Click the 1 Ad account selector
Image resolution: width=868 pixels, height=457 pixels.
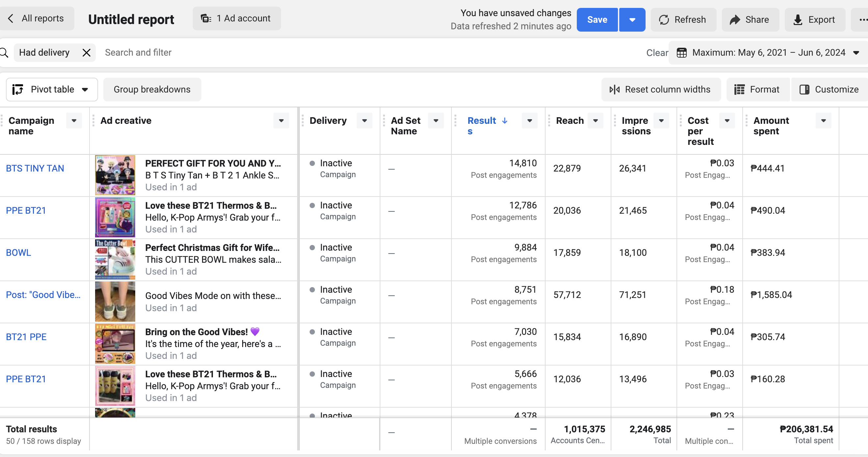(236, 18)
